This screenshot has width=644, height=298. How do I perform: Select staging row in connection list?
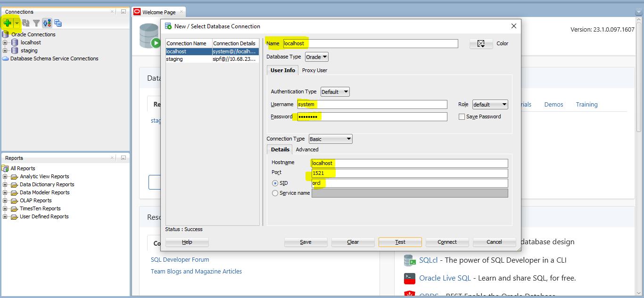(212, 59)
